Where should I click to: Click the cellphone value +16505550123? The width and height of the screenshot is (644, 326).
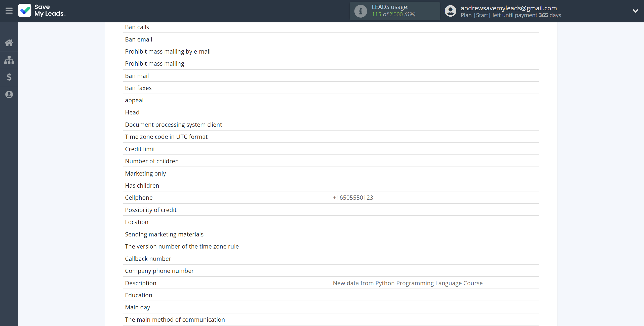pyautogui.click(x=353, y=198)
